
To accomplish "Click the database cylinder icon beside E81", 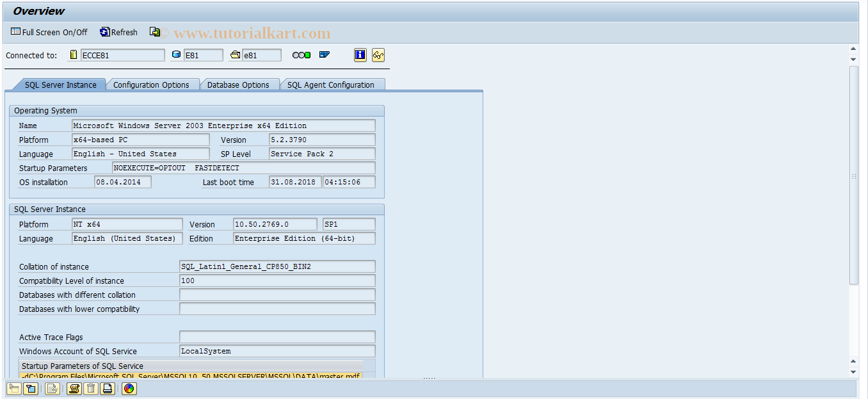I will (x=177, y=55).
